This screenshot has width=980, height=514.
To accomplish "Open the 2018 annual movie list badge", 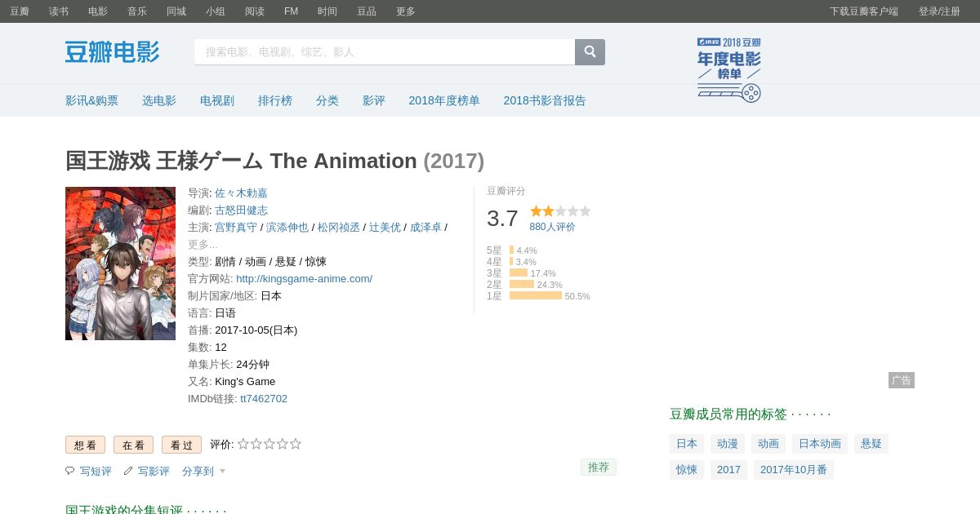I will (x=728, y=69).
